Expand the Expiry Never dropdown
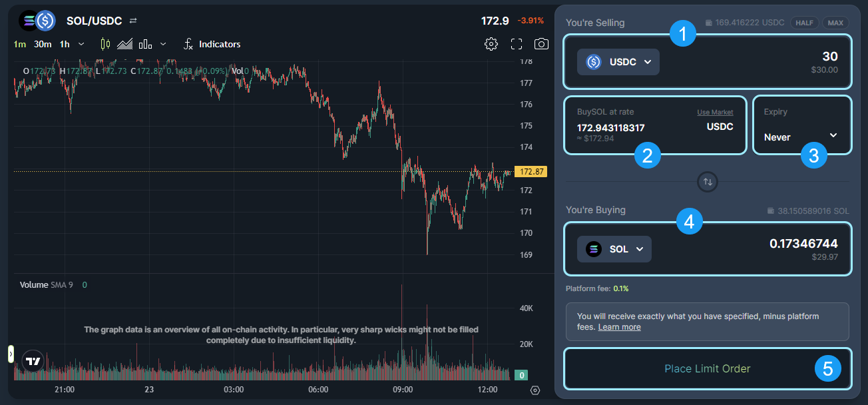 tap(801, 137)
